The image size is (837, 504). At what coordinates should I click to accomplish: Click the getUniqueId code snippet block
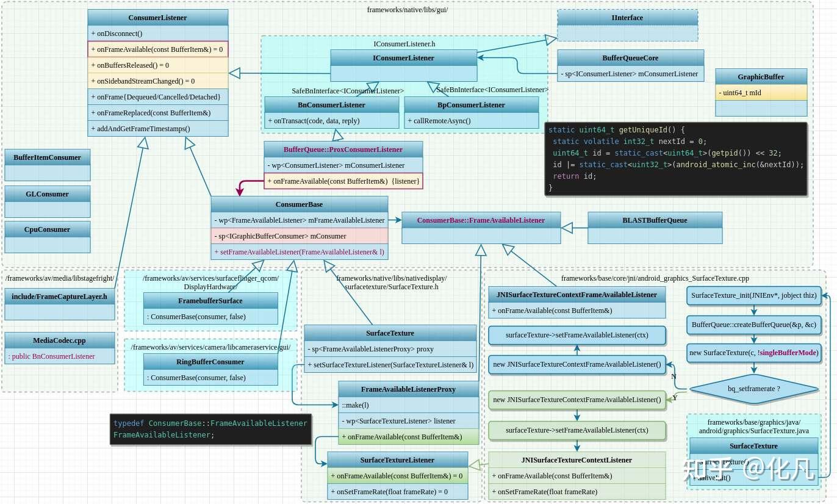676,159
